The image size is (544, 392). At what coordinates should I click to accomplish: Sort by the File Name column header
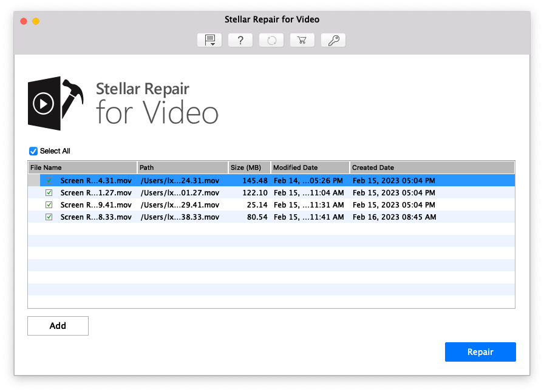[x=83, y=167]
